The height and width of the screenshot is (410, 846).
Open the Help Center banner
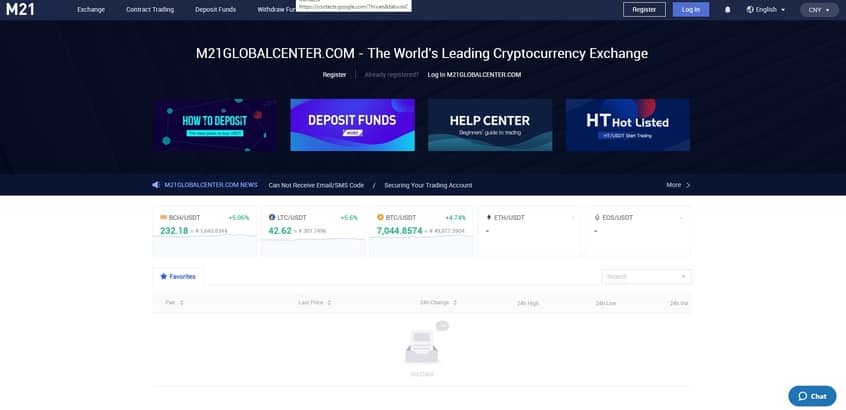[490, 125]
